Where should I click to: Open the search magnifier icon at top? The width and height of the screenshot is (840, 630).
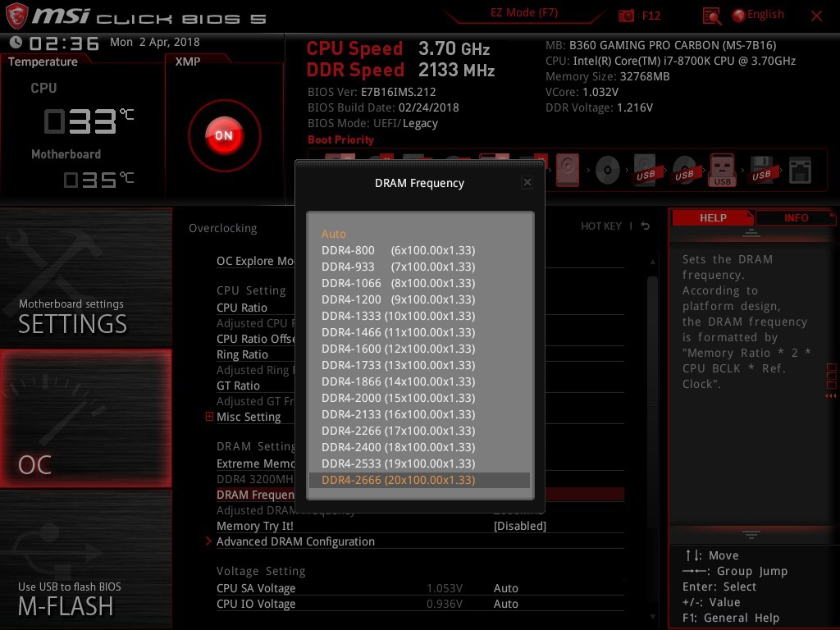click(x=711, y=16)
